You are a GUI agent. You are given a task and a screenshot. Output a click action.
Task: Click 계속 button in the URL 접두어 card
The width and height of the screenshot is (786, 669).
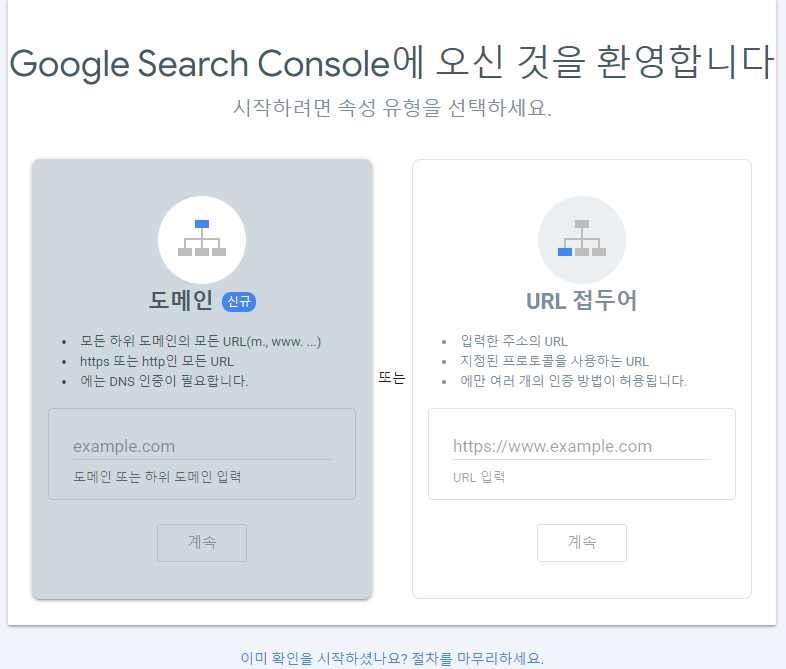[x=581, y=543]
